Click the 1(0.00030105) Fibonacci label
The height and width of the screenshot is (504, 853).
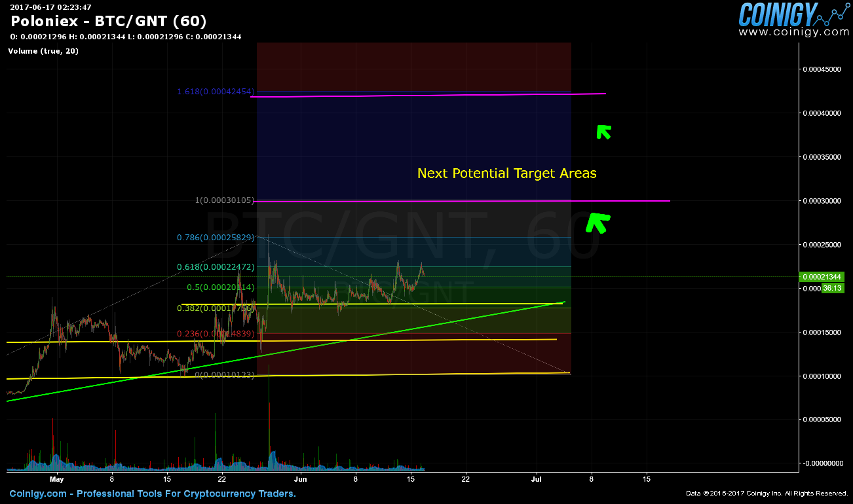click(224, 200)
